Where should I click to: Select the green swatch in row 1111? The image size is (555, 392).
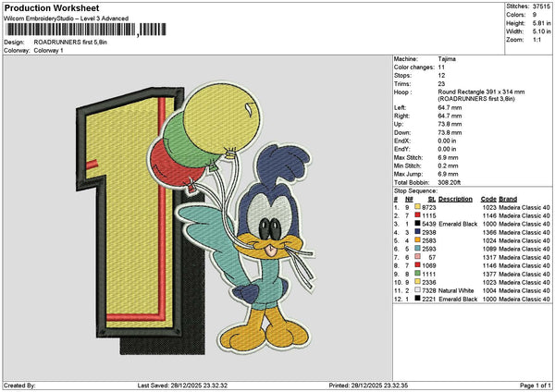(417, 274)
